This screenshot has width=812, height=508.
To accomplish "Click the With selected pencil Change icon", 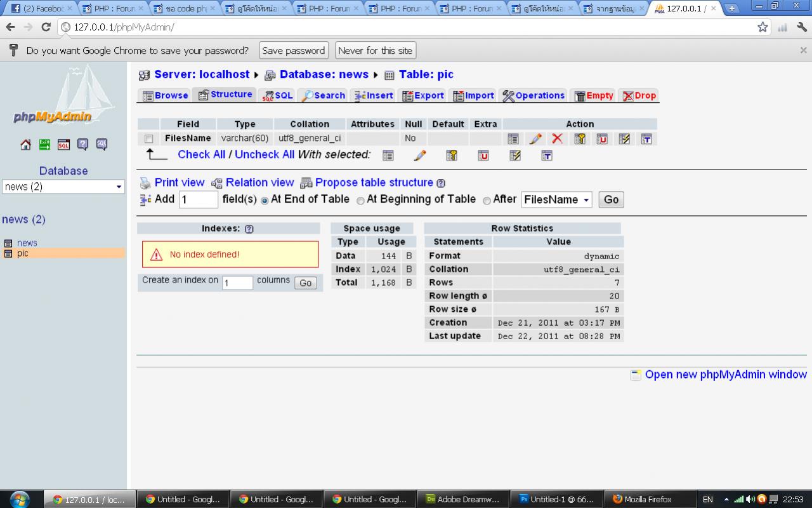I will pos(420,155).
